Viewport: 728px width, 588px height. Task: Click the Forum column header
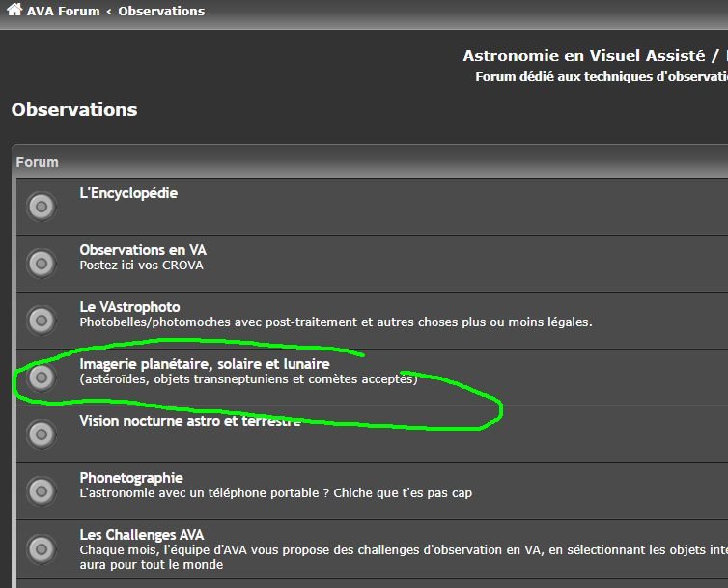(x=38, y=162)
